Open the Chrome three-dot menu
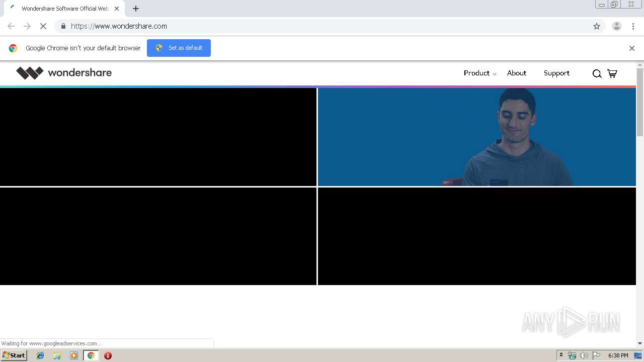This screenshot has height=362, width=644. 633,26
